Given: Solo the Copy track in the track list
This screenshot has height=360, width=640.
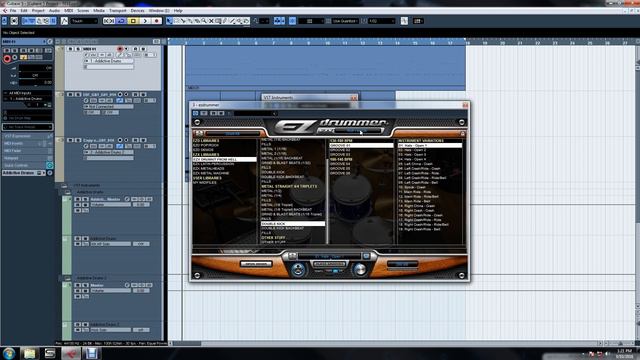Looking at the screenshot, I should [78, 140].
